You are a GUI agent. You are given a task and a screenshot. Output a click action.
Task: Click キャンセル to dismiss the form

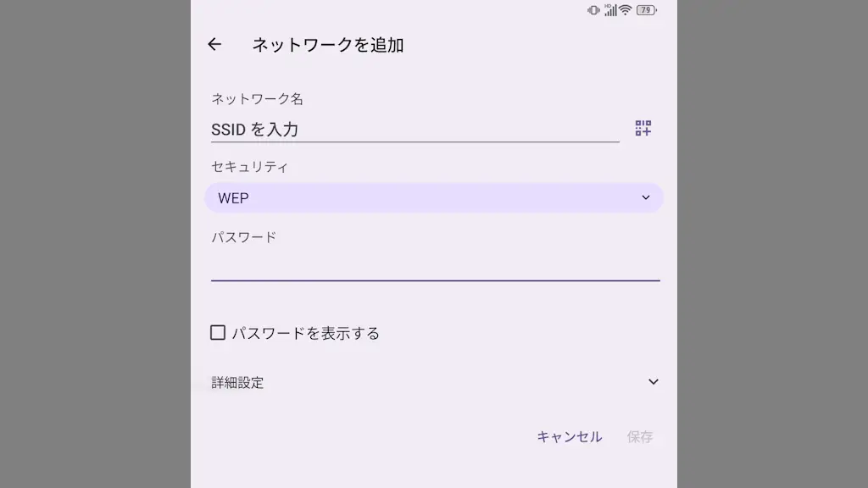pos(569,436)
